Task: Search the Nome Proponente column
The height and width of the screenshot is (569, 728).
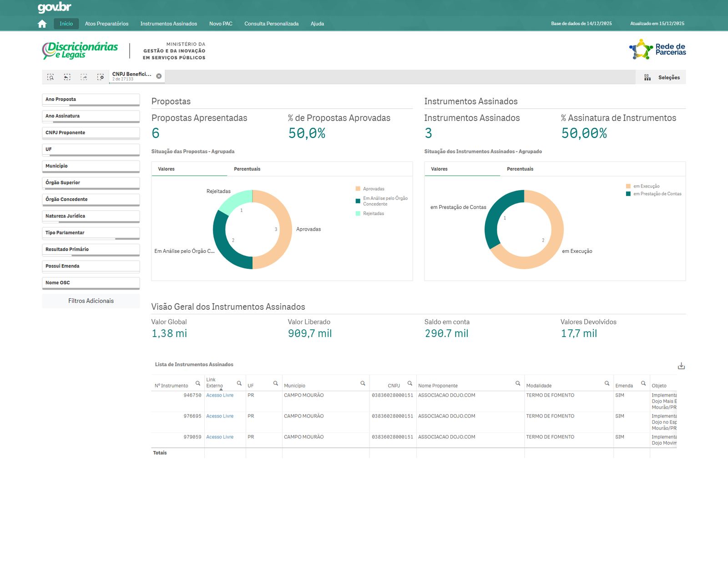Action: coord(518,383)
